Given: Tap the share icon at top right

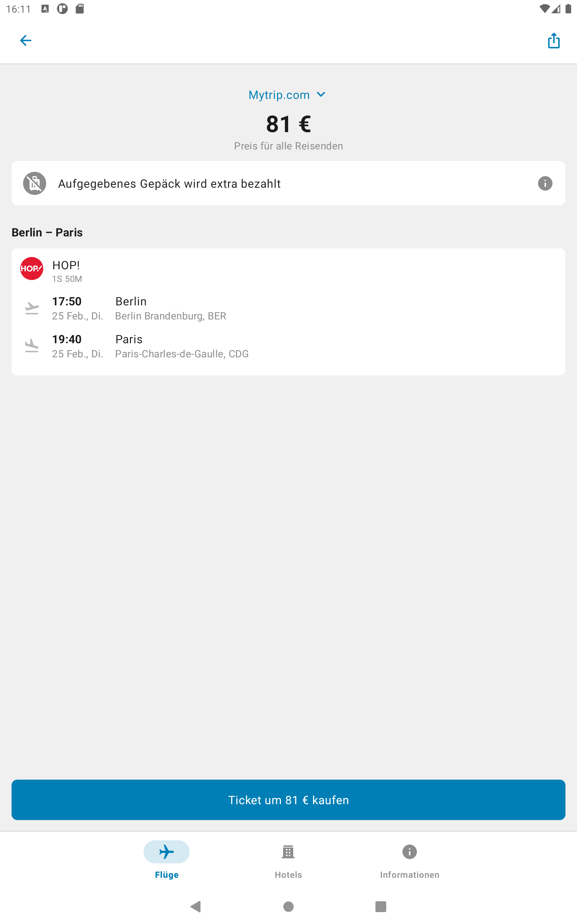Looking at the screenshot, I should click(554, 40).
